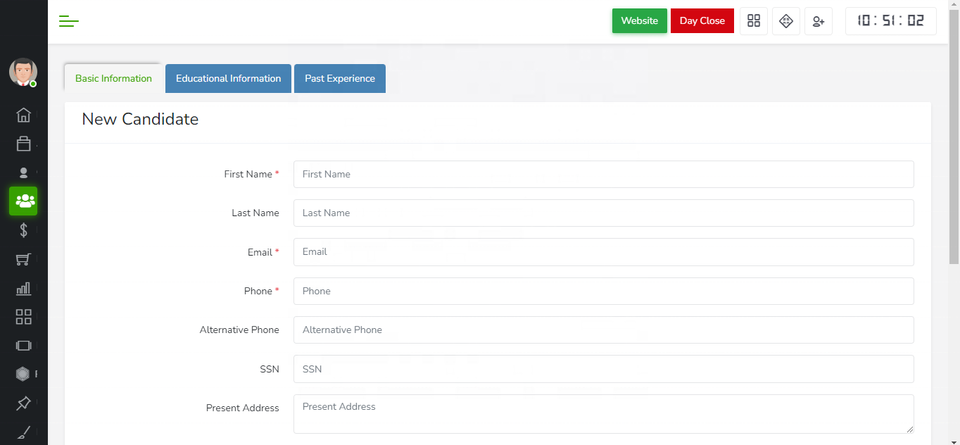Click the red Day Close button
Viewport: 960px width, 445px height.
(x=702, y=21)
